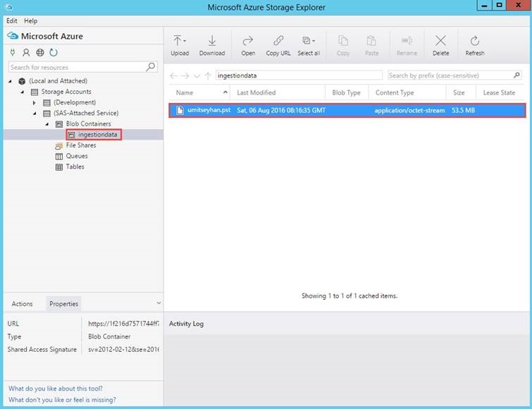
Task: Open account settings person icon
Action: [x=26, y=52]
